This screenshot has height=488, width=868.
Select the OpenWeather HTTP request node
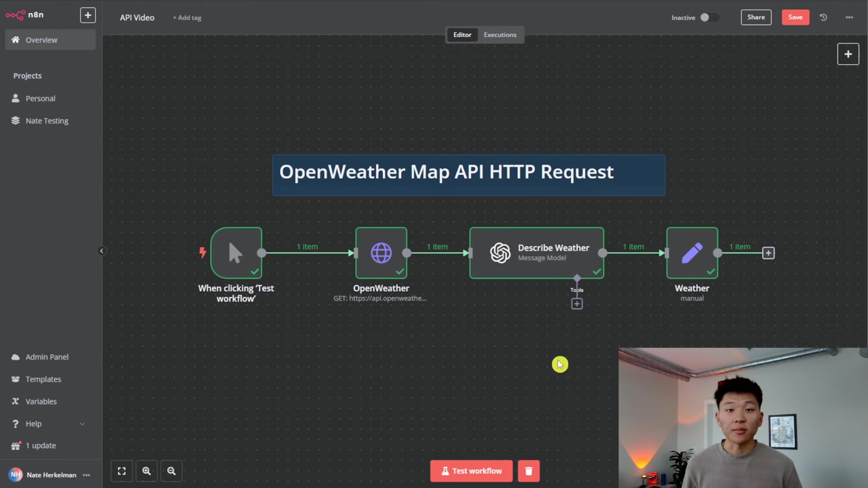(x=381, y=252)
